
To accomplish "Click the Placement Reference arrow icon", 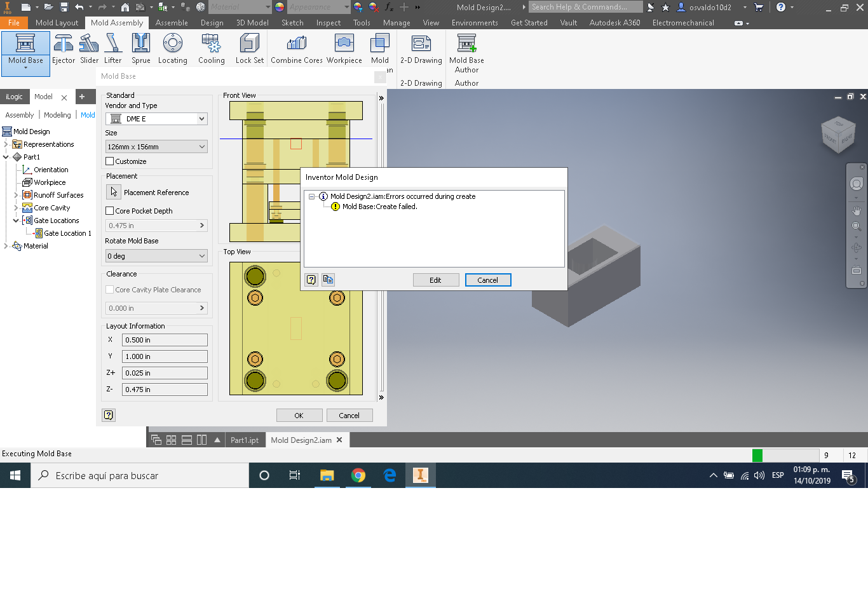I will [x=114, y=192].
